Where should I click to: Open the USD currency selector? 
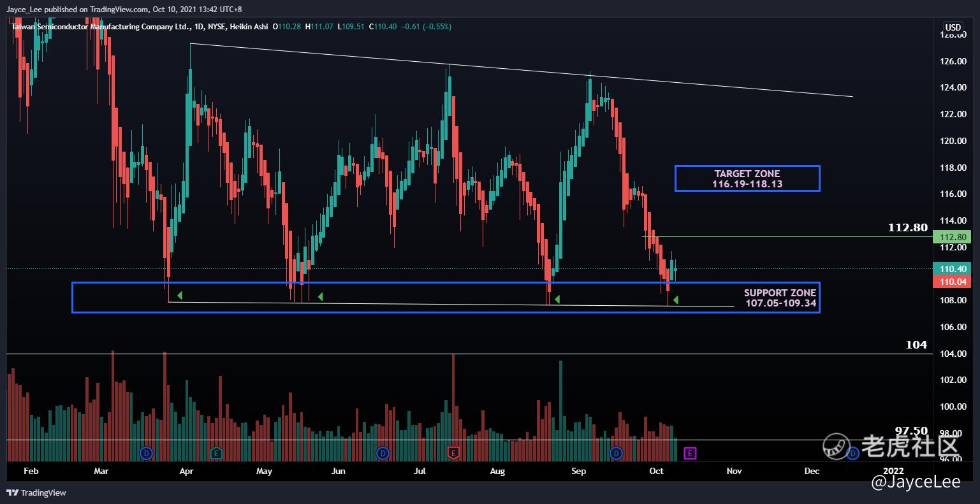pyautogui.click(x=953, y=27)
